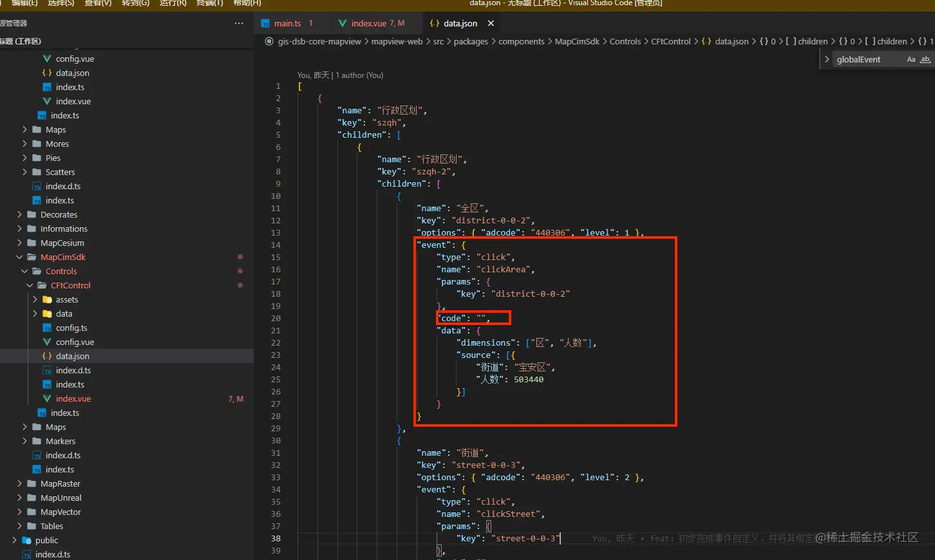This screenshot has width=935, height=560.
Task: Expand the Pies folder chevron
Action: (25, 158)
